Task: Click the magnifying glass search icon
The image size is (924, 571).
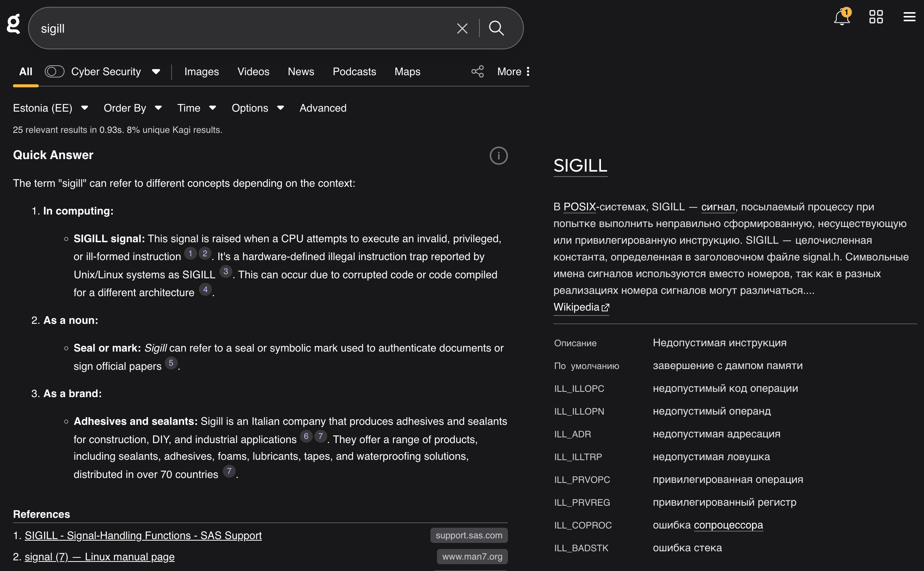Action: (496, 28)
